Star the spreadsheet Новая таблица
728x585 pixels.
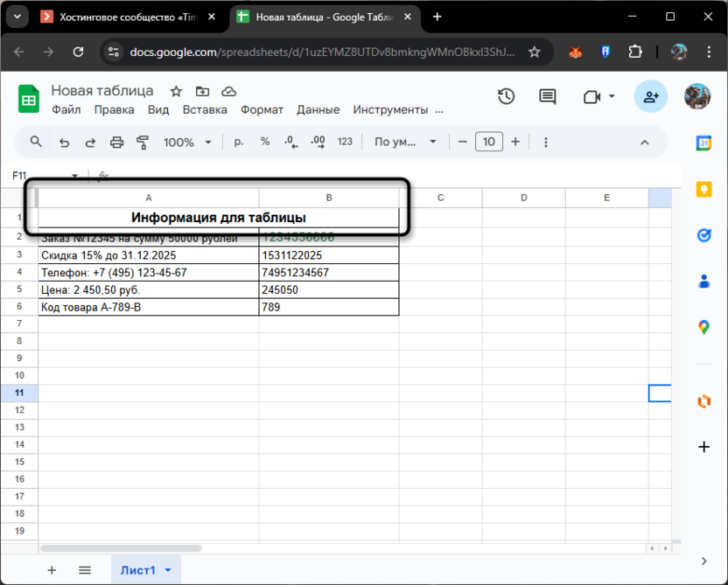176,91
